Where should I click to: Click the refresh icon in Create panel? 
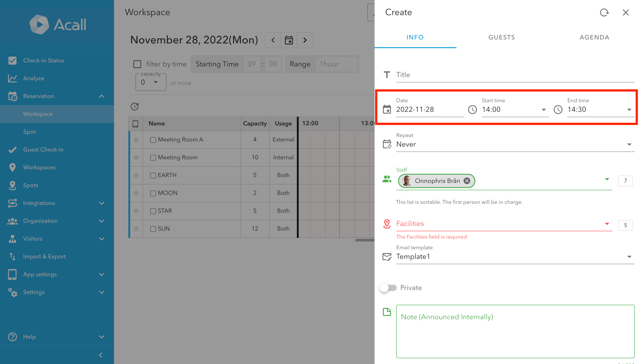coord(604,12)
